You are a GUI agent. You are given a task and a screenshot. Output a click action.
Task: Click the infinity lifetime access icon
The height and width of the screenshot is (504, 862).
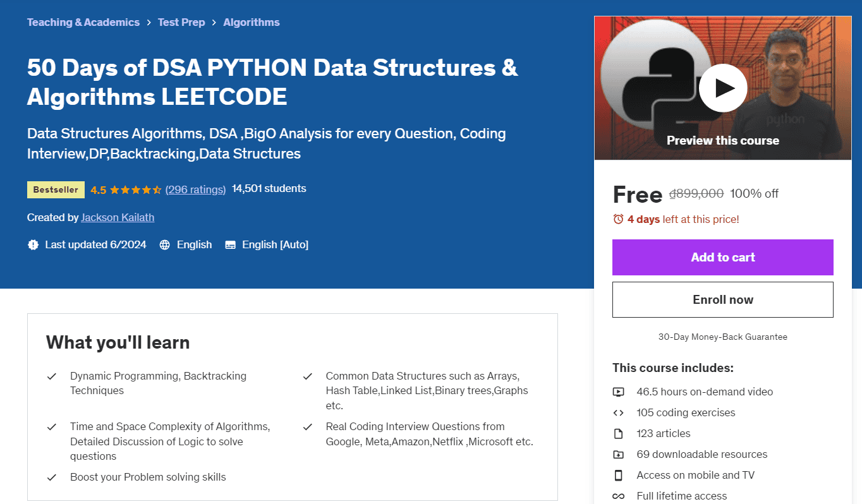pyautogui.click(x=618, y=496)
